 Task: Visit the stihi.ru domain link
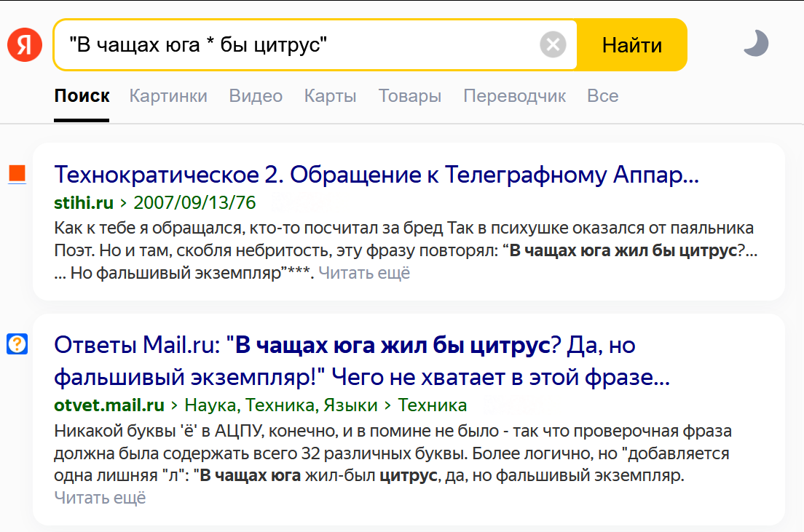pos(84,202)
